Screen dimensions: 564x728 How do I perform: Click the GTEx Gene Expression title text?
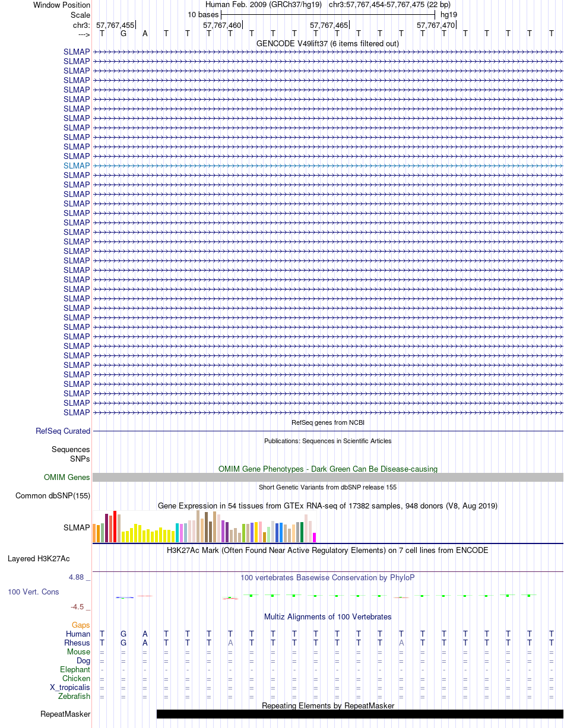[x=328, y=506]
